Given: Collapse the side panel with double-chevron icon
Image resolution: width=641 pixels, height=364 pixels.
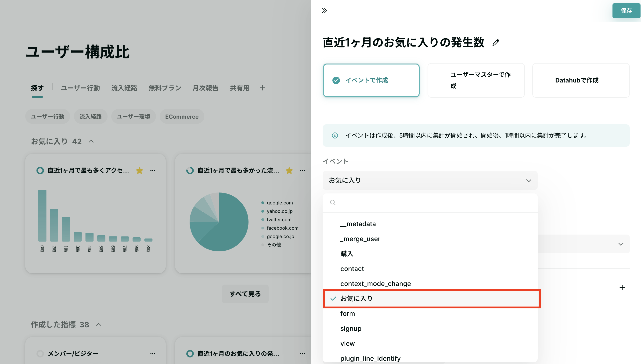Looking at the screenshot, I should coord(324,11).
